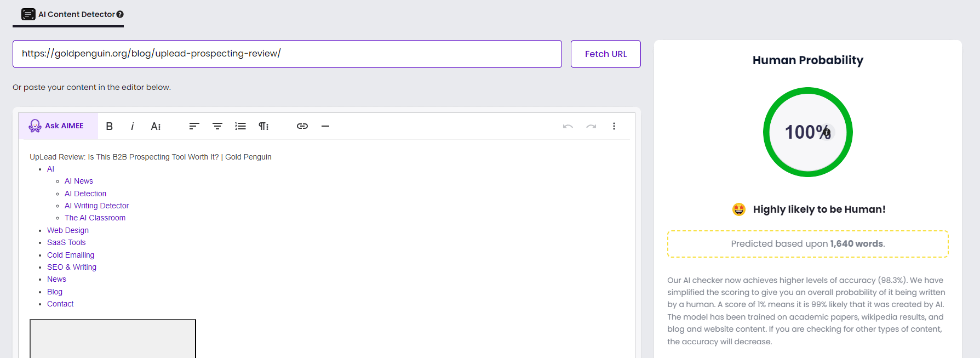This screenshot has height=358, width=980.
Task: Open the AI News link
Action: 79,181
